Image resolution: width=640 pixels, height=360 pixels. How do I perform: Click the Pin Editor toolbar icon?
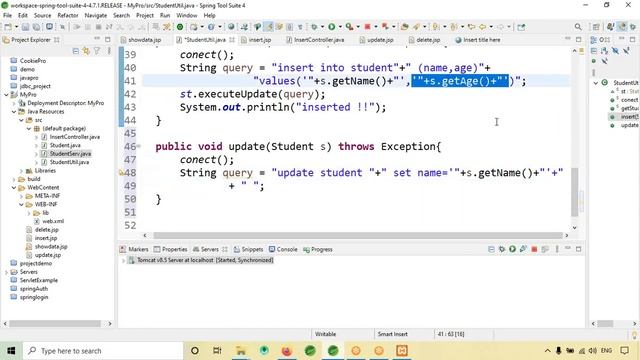(521, 27)
